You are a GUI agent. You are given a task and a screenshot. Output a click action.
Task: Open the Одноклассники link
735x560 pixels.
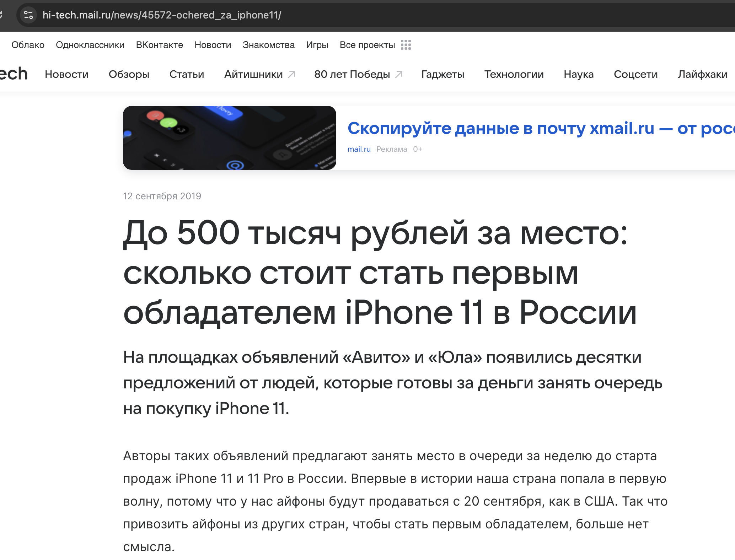click(x=90, y=45)
